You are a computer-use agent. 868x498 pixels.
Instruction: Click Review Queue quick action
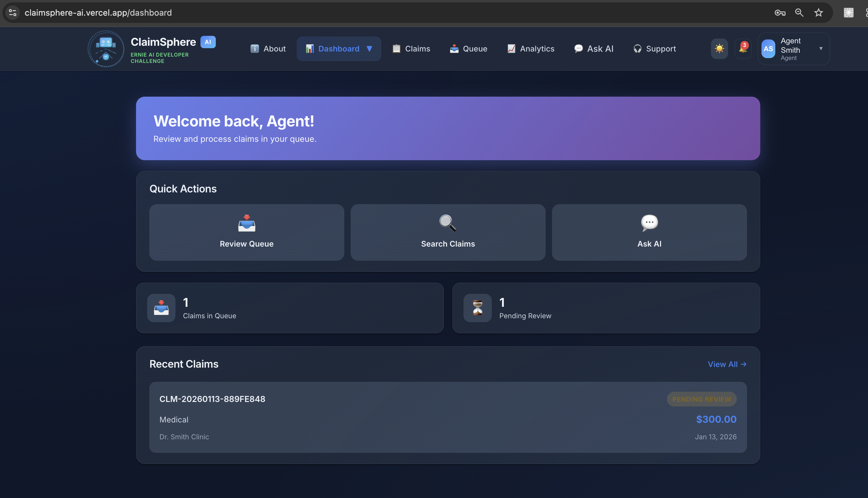(246, 232)
